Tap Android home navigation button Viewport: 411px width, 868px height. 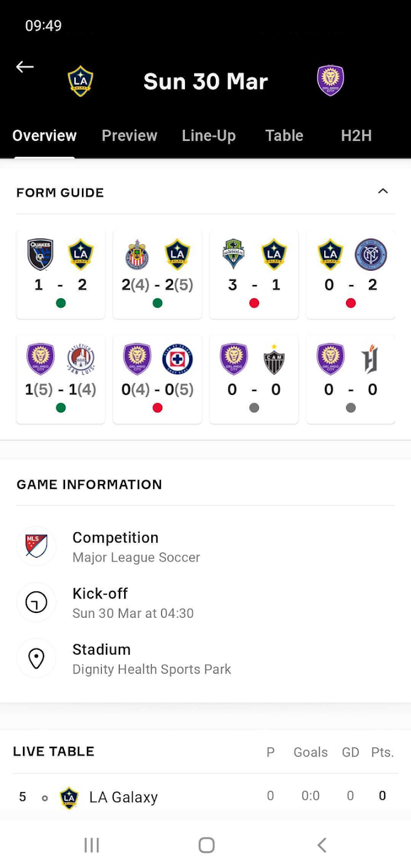pos(206,845)
